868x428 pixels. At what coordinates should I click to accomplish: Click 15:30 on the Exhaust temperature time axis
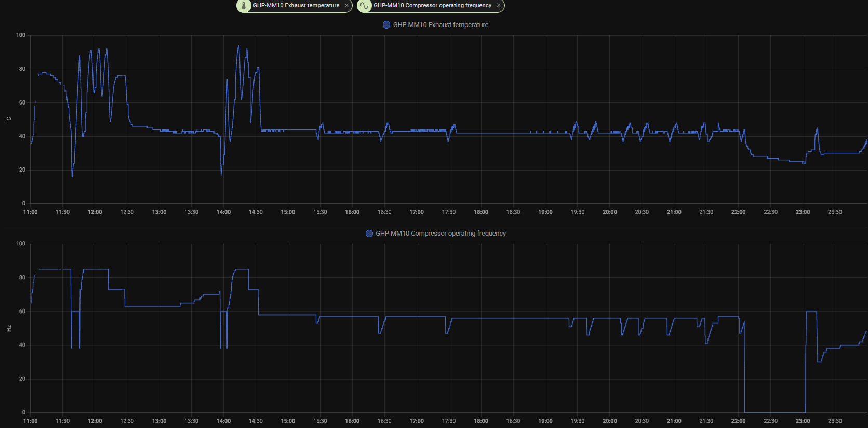click(x=321, y=212)
